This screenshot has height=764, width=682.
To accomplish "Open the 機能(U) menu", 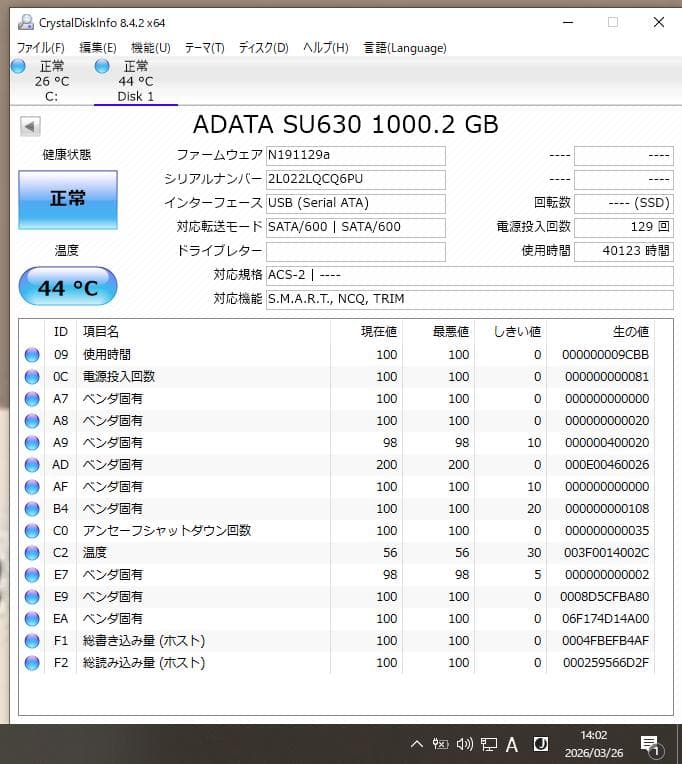I will pos(151,48).
